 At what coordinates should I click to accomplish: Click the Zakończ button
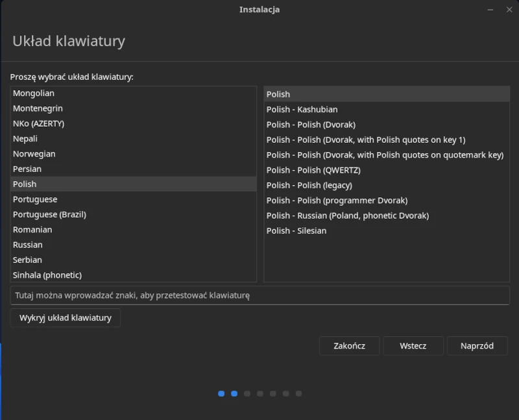click(x=349, y=346)
